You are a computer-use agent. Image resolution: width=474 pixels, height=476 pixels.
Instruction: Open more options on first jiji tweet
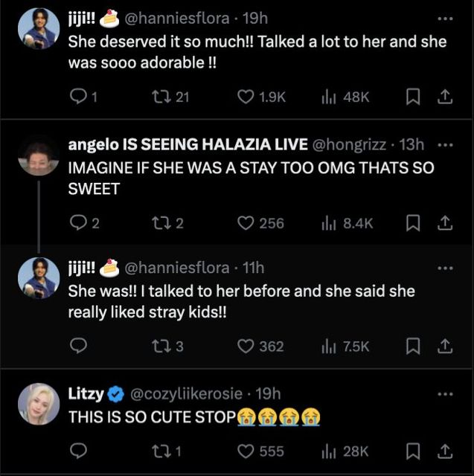(446, 19)
